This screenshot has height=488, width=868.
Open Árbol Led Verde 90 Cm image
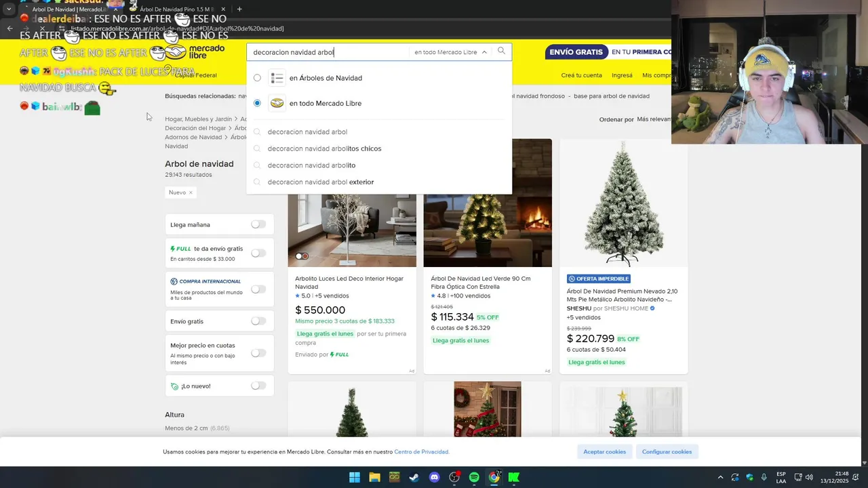tap(488, 203)
